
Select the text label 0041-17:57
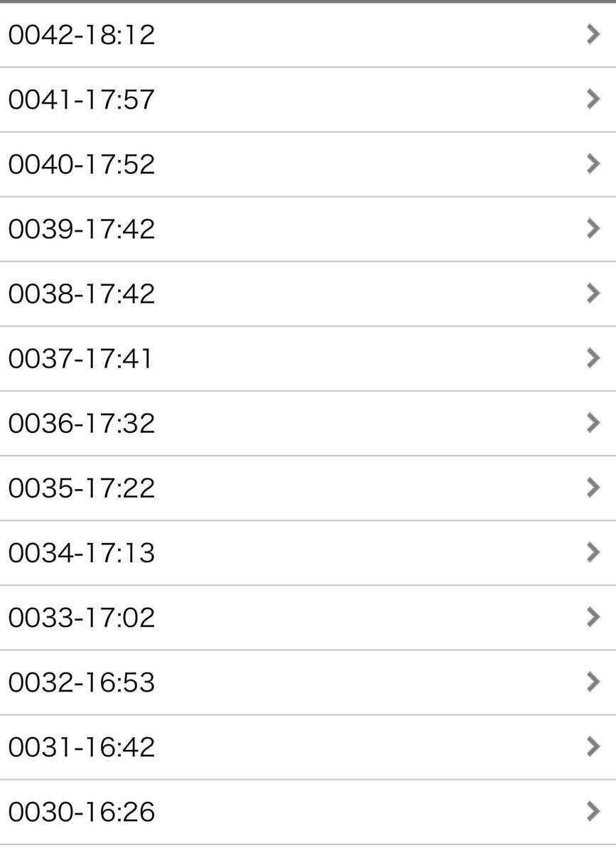[x=81, y=100]
